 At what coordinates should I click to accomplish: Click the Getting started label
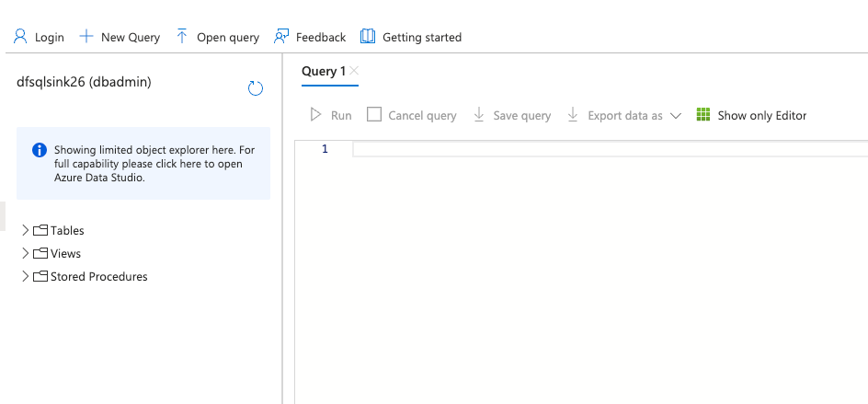point(422,37)
